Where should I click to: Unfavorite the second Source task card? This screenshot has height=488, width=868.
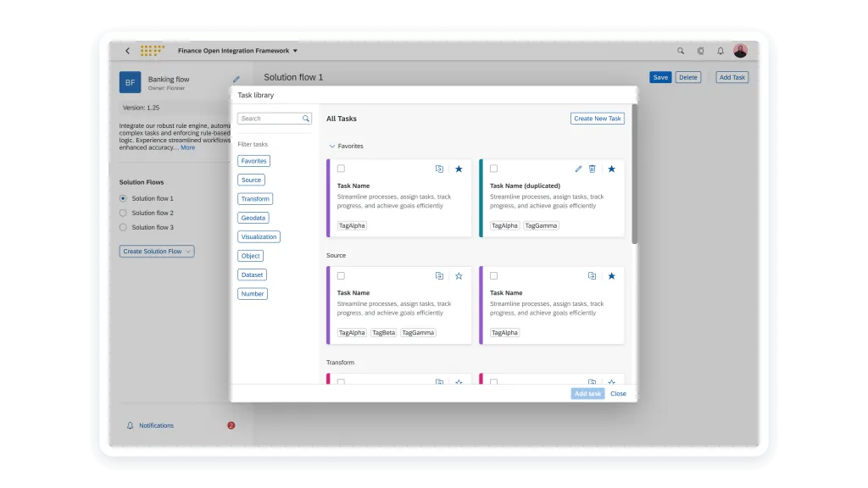point(612,276)
